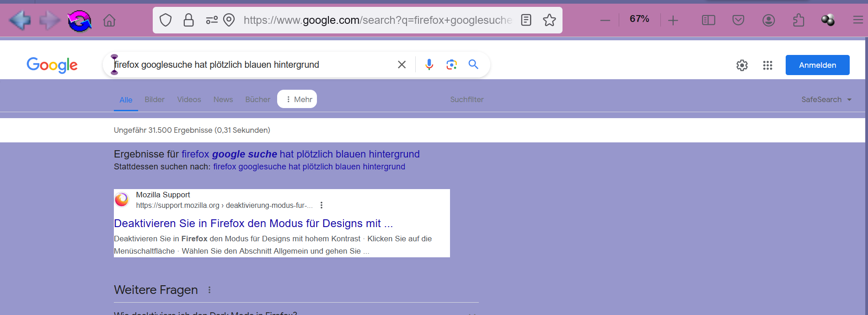Viewport: 868px width, 315px height.
Task: Toggle reader view icon in address bar
Action: 526,20
